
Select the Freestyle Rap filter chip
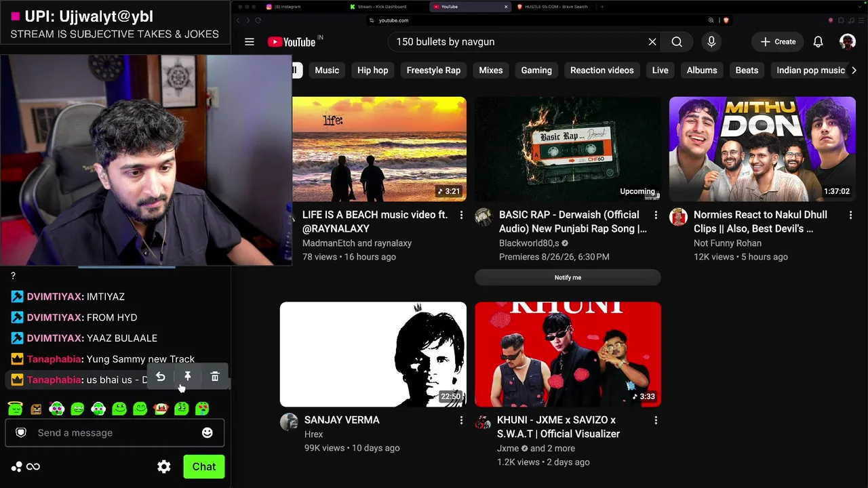coord(433,70)
